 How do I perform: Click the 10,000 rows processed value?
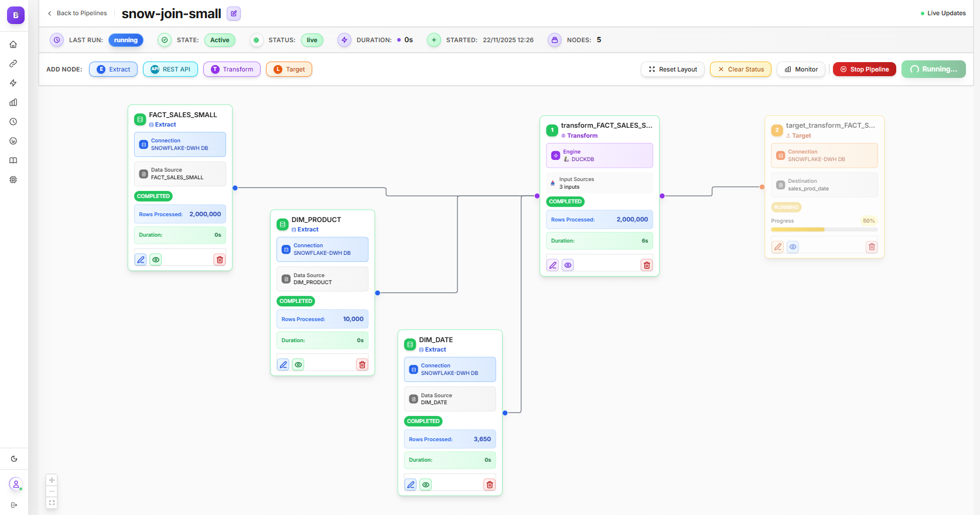click(353, 319)
